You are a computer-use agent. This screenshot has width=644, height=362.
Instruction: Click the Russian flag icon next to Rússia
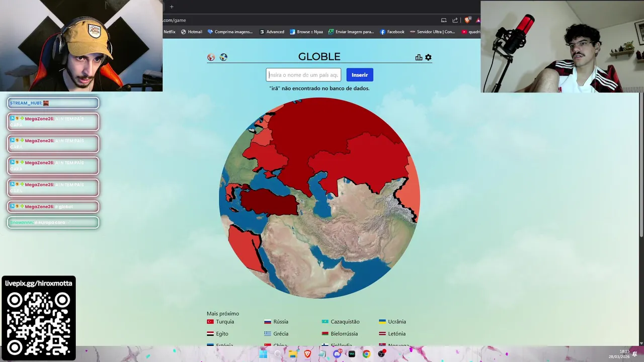(x=268, y=322)
